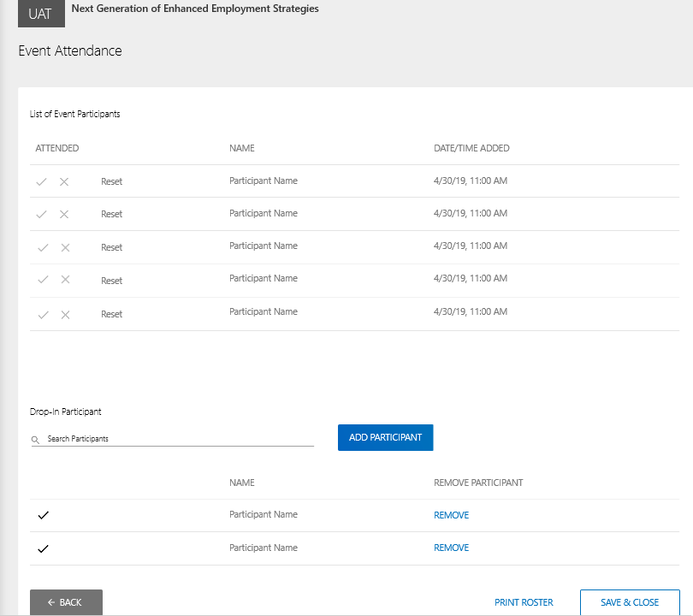Reset attendance for first participant
This screenshot has width=693, height=616.
pyautogui.click(x=111, y=181)
